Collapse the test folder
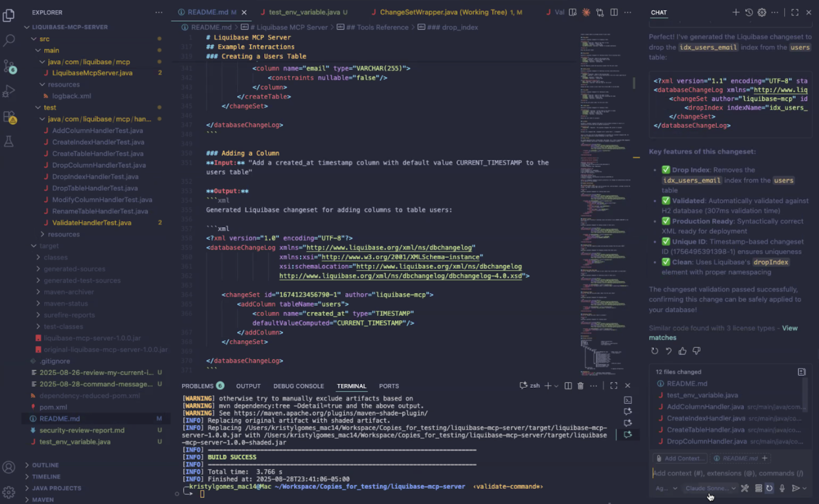 tap(50, 107)
